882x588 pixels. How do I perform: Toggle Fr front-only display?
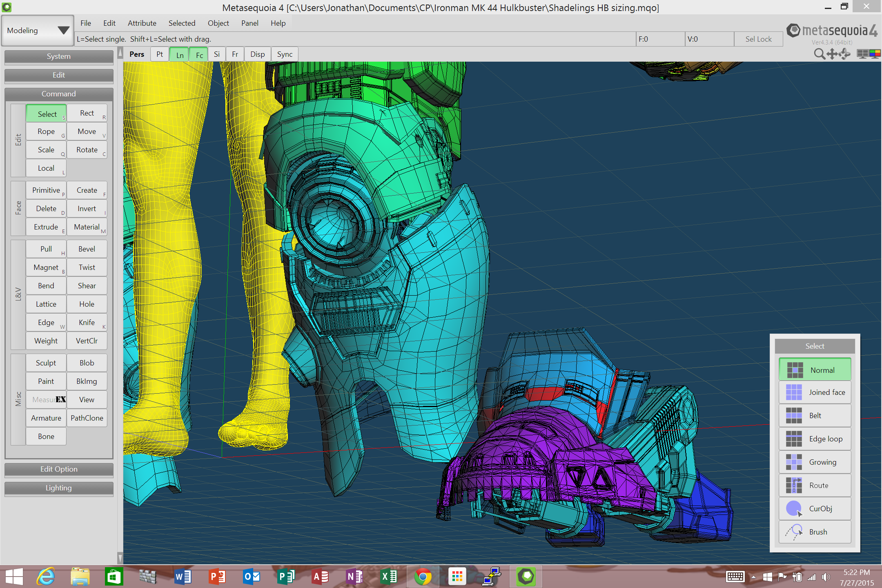coord(235,54)
